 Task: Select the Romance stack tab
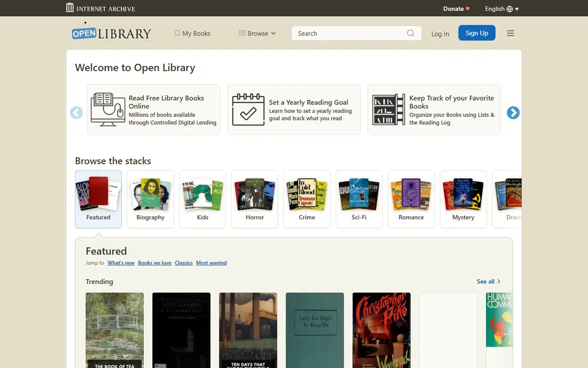point(411,199)
